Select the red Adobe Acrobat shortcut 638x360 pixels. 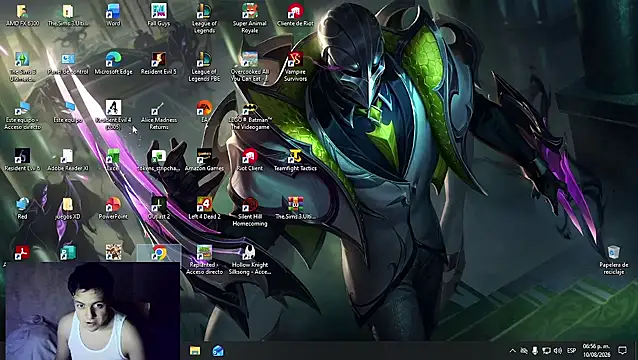coord(22,253)
